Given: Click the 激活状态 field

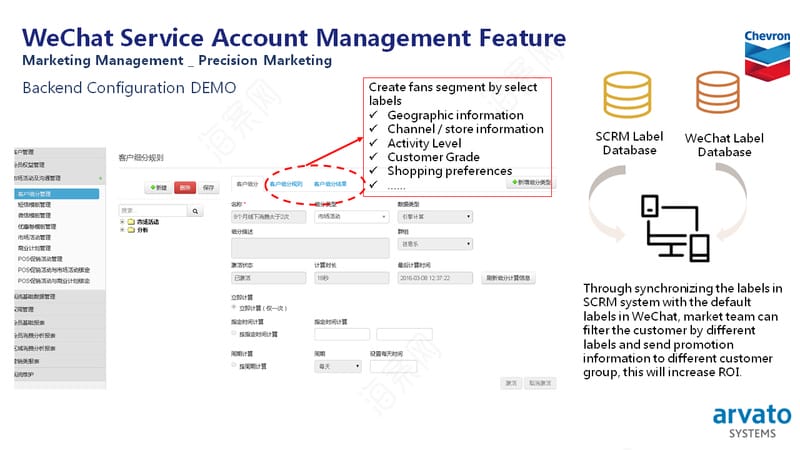Looking at the screenshot, I should point(268,278).
